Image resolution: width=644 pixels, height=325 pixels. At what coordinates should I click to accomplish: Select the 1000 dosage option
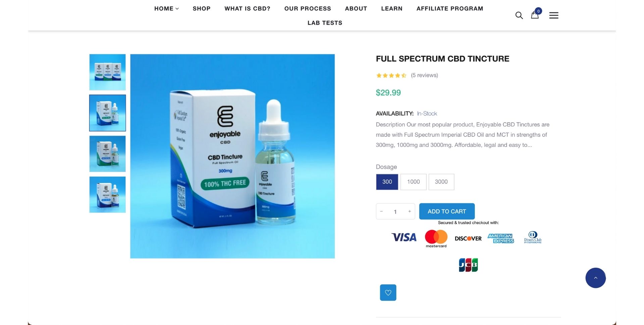coord(413,182)
